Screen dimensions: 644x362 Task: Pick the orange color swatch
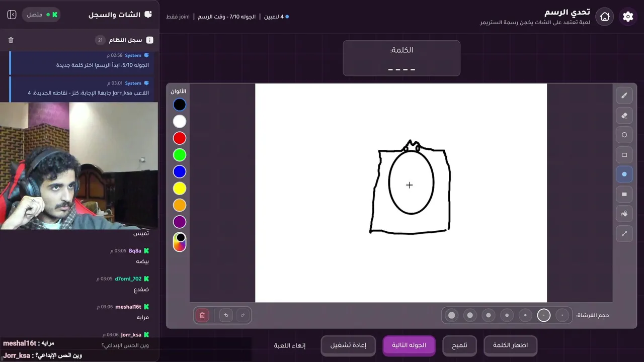tap(180, 205)
